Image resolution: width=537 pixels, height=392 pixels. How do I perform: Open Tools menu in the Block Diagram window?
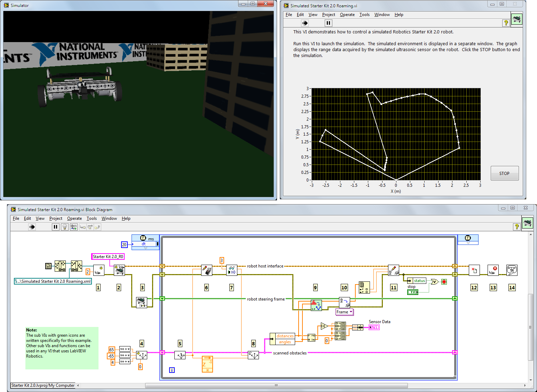tap(92, 218)
